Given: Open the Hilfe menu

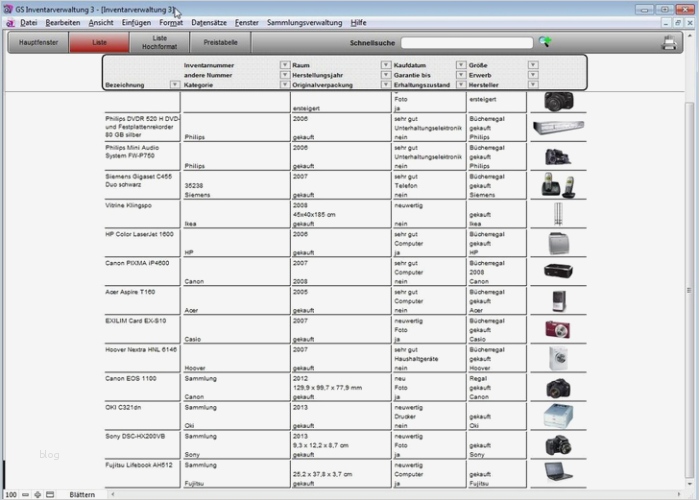Looking at the screenshot, I should 358,23.
